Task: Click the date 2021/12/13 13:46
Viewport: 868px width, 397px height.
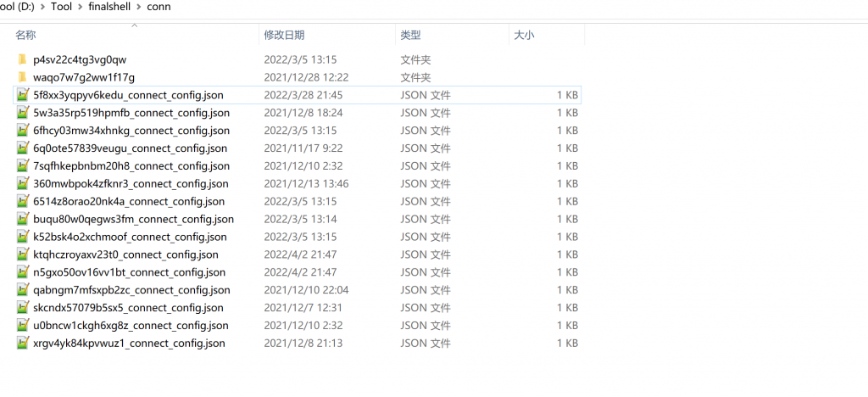Action: point(306,183)
